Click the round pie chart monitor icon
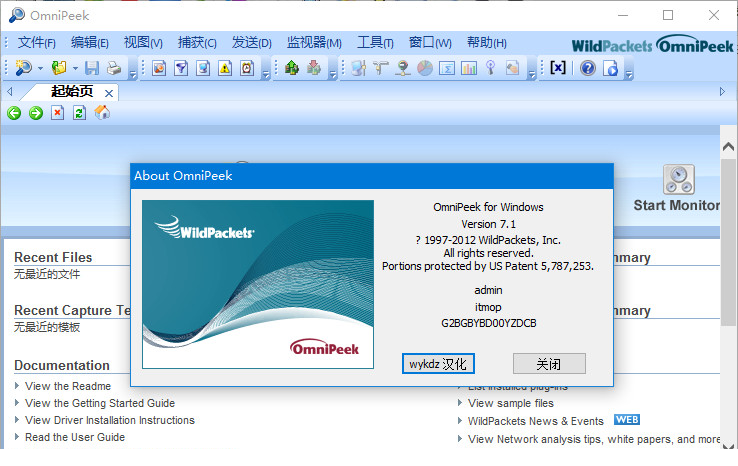This screenshot has width=738, height=466. tap(425, 68)
